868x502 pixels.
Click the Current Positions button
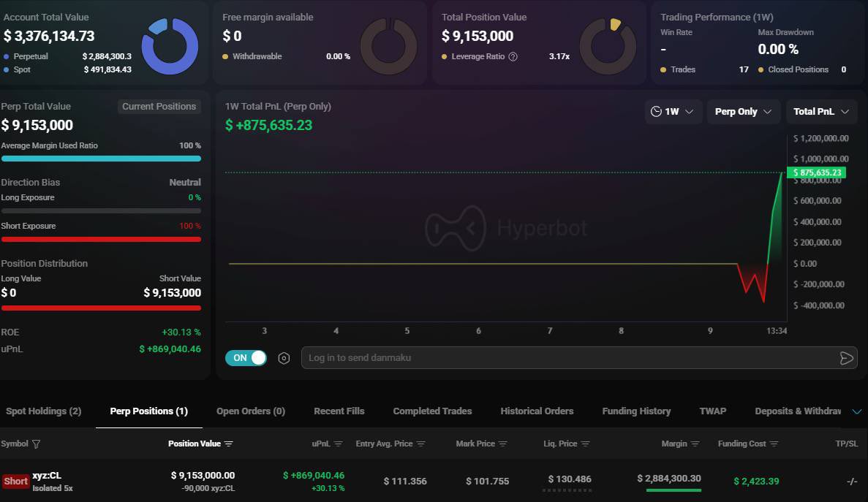(x=159, y=107)
